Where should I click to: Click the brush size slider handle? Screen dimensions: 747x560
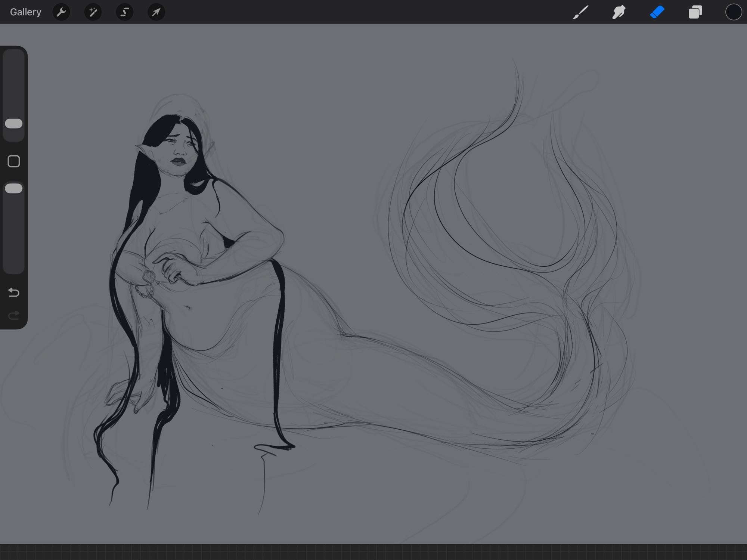click(14, 124)
